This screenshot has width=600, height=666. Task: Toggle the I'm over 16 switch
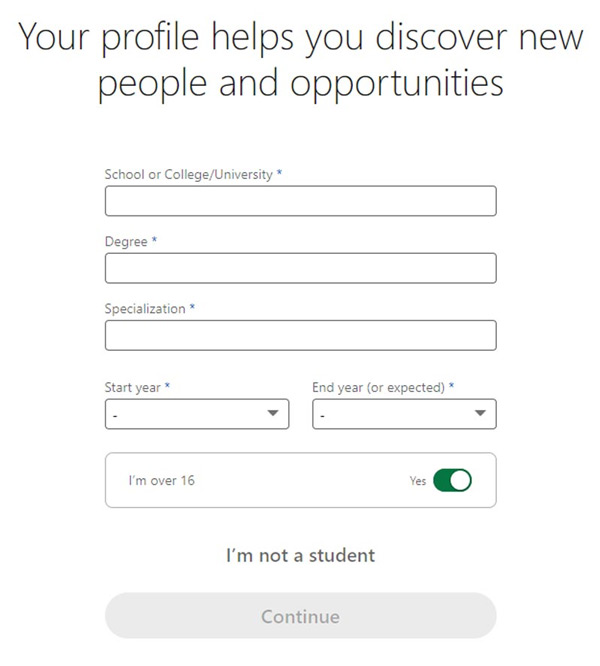pyautogui.click(x=452, y=481)
